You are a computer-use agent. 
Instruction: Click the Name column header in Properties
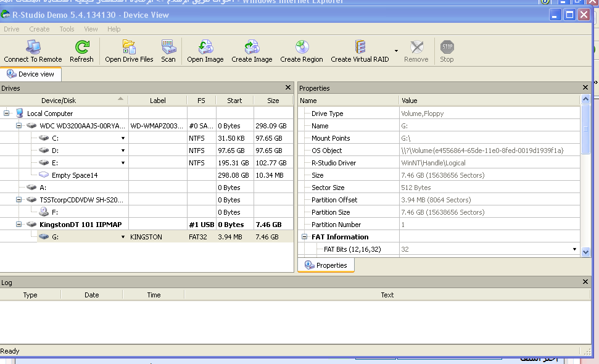click(349, 101)
